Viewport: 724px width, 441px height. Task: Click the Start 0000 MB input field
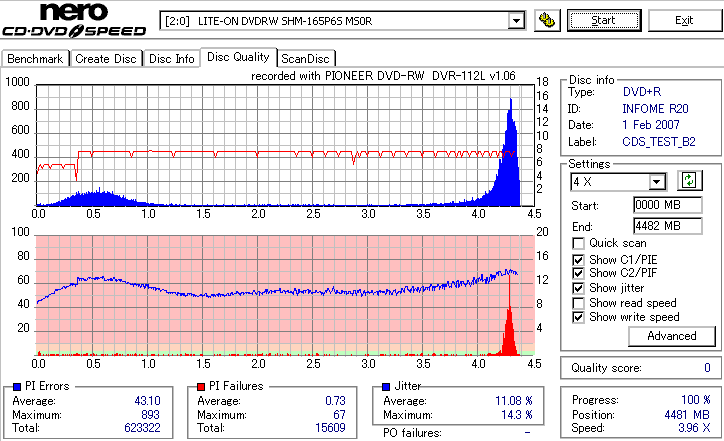(667, 205)
